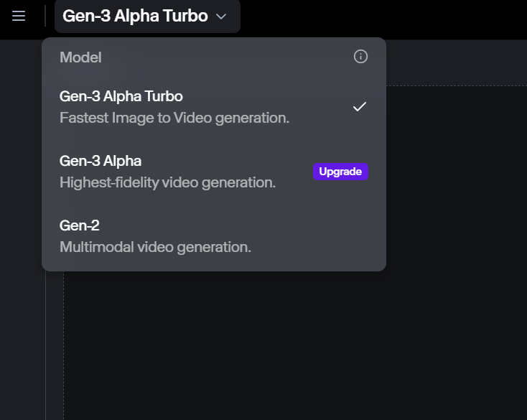Click the model info circle icon
527x420 pixels.
tap(360, 57)
